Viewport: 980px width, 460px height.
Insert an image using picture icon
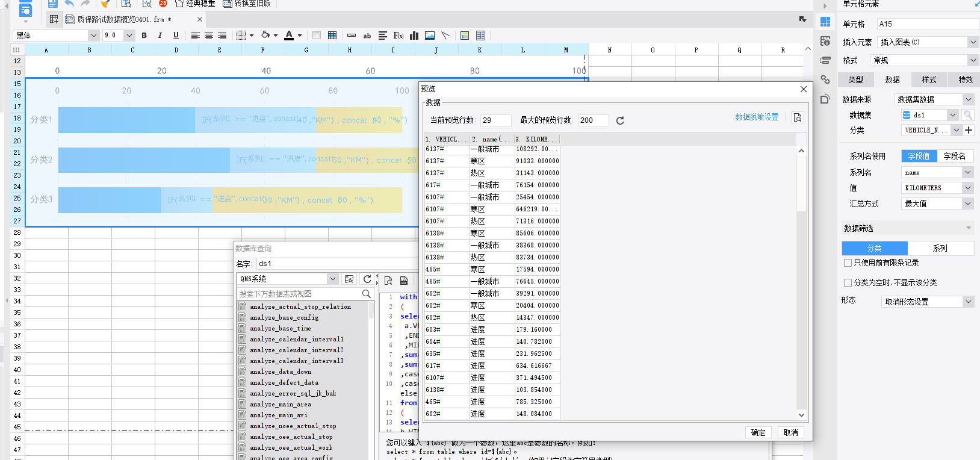coord(430,36)
